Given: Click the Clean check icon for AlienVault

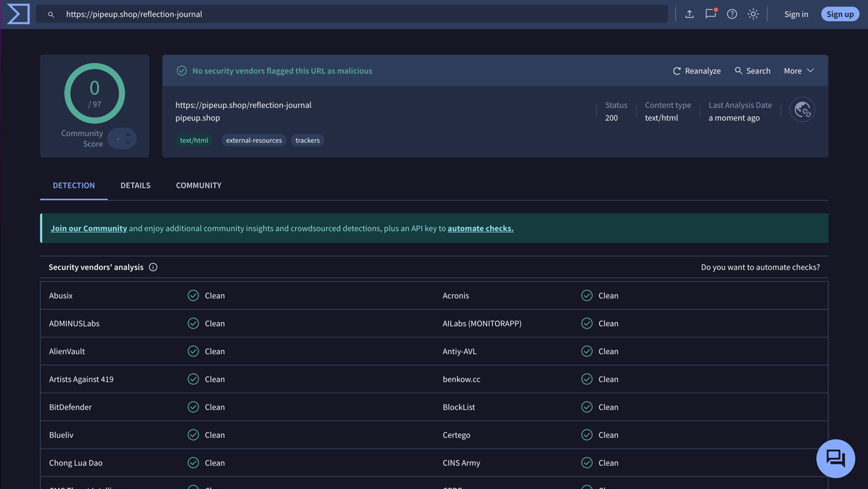Looking at the screenshot, I should point(193,351).
